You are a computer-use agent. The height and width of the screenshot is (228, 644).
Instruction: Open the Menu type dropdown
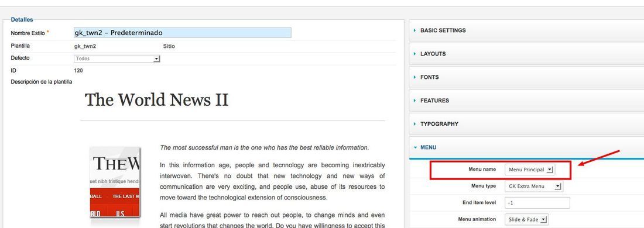pyautogui.click(x=533, y=186)
